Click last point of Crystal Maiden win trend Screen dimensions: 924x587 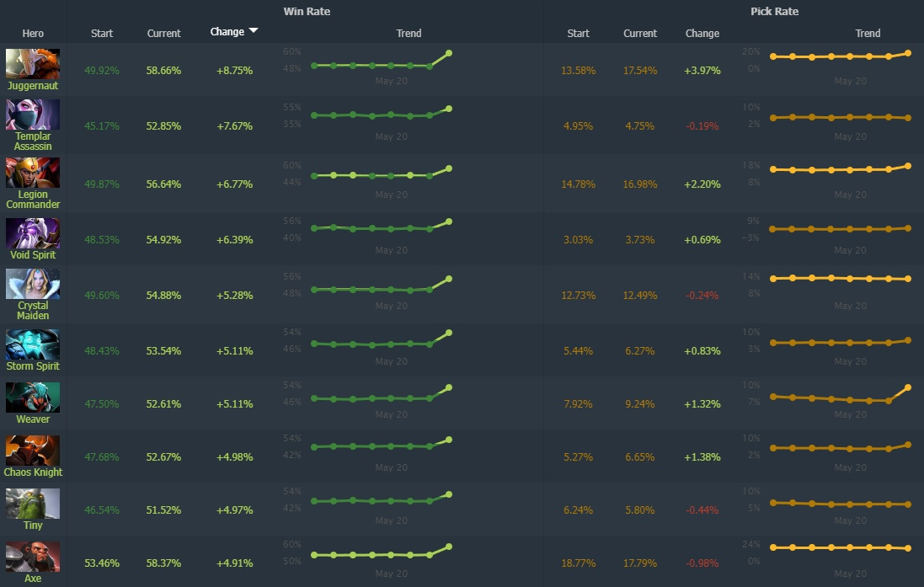[449, 279]
